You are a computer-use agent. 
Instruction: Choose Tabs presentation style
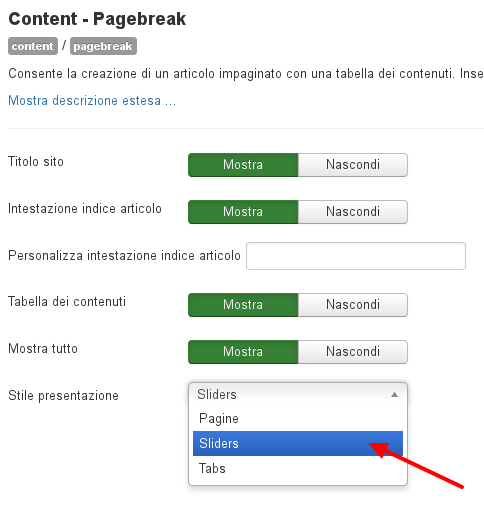point(298,468)
